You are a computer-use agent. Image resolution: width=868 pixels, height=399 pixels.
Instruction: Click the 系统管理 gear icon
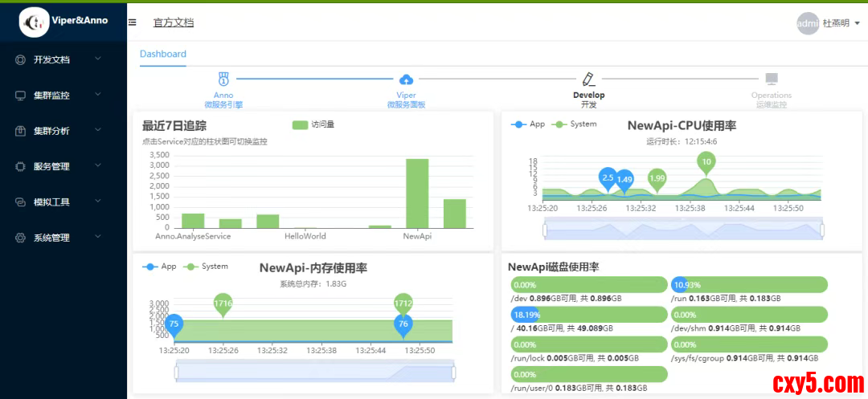tap(21, 238)
